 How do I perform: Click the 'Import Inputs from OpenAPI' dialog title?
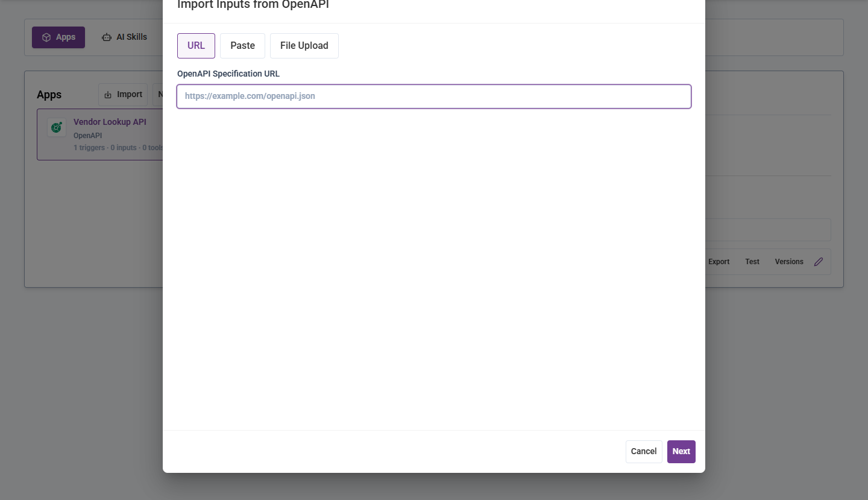[253, 5]
